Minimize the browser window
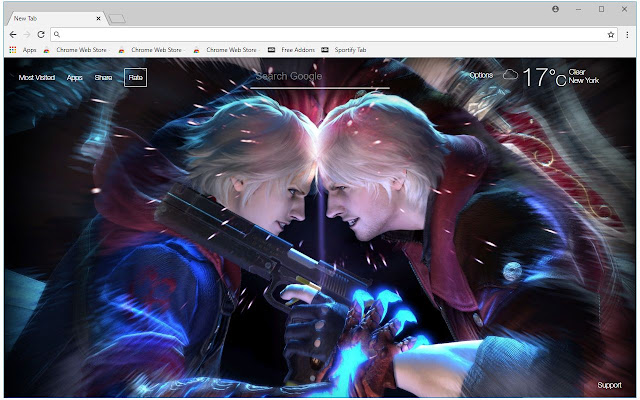 578,9
